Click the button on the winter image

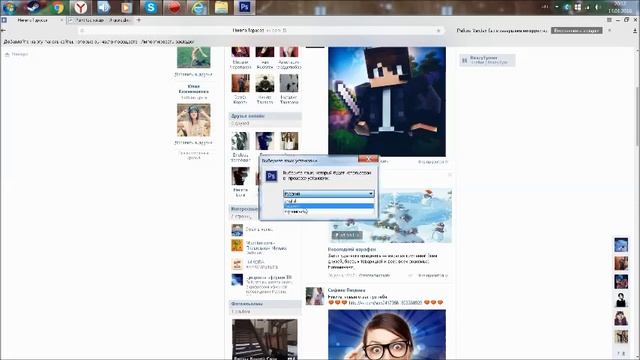pos(347,235)
